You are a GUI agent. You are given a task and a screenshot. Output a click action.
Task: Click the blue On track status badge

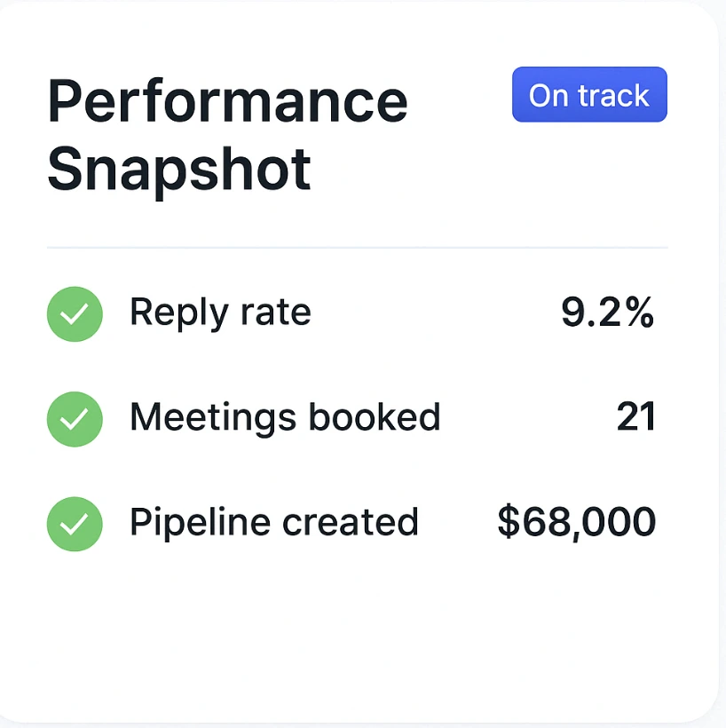point(589,95)
